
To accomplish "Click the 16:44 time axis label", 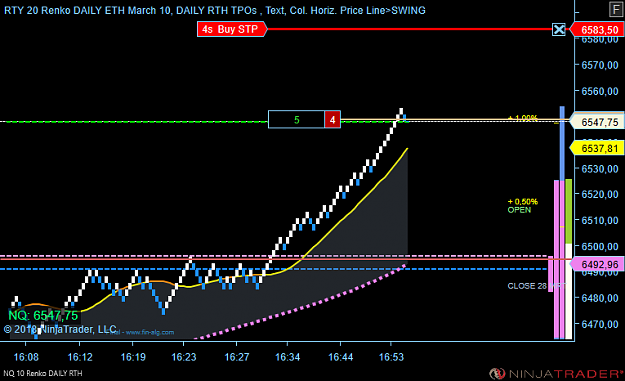I will pyautogui.click(x=340, y=357).
